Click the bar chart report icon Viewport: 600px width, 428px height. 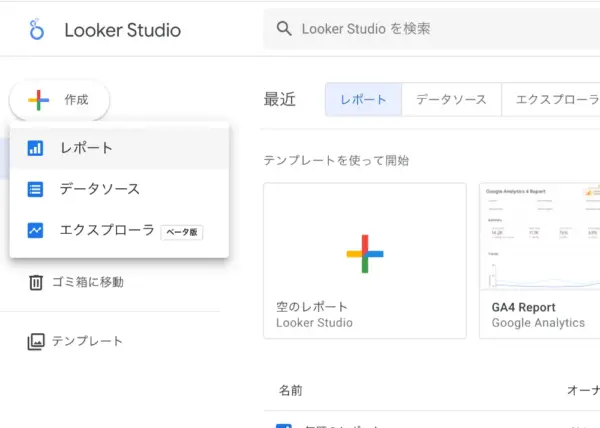tap(35, 148)
